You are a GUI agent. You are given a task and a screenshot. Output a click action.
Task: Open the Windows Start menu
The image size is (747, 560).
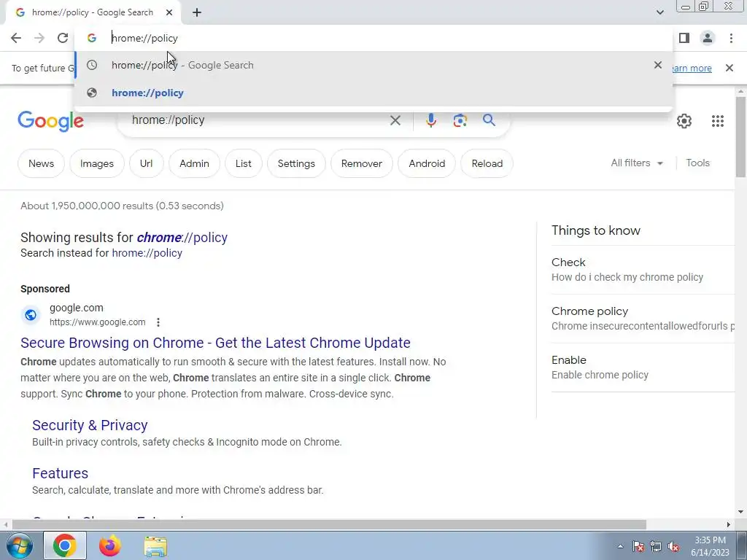click(x=19, y=545)
